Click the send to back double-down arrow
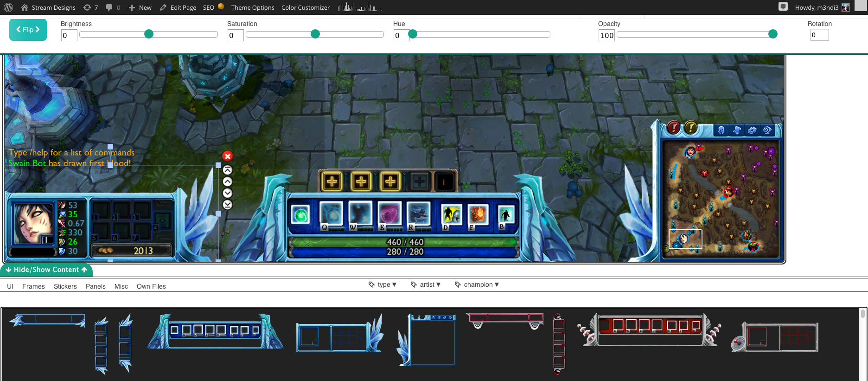The image size is (868, 381). tap(228, 205)
